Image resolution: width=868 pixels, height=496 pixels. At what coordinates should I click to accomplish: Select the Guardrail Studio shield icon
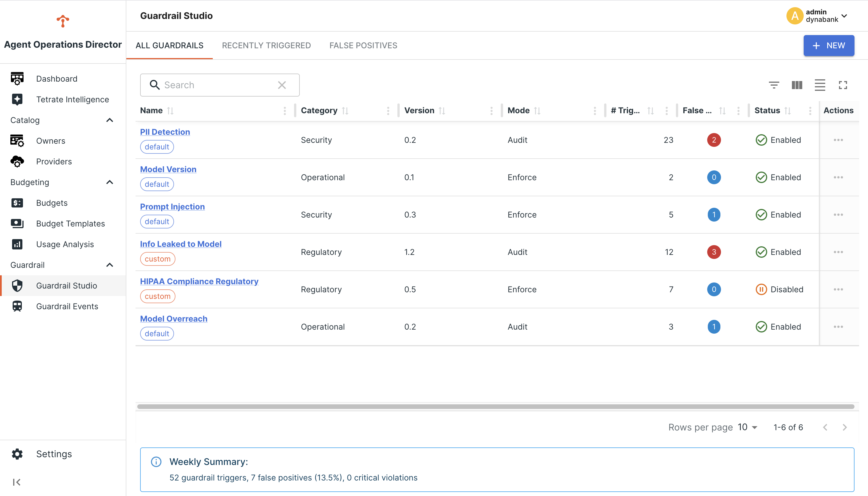click(17, 285)
